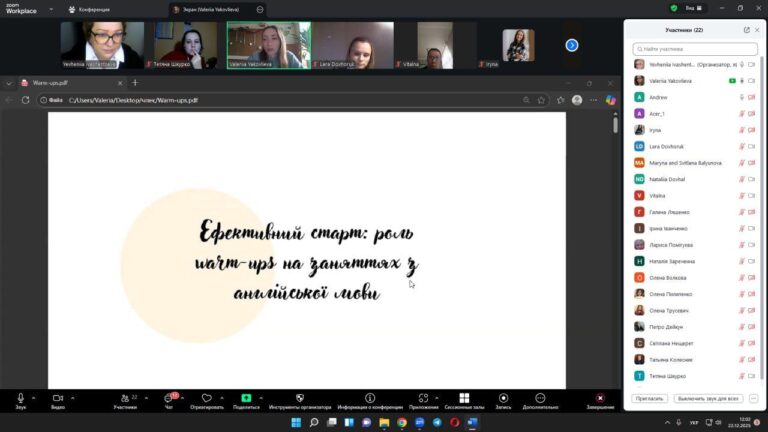Screen dimensions: 768x432
Task: Expand audio options arrow next to microphone
Action: (x=33, y=397)
